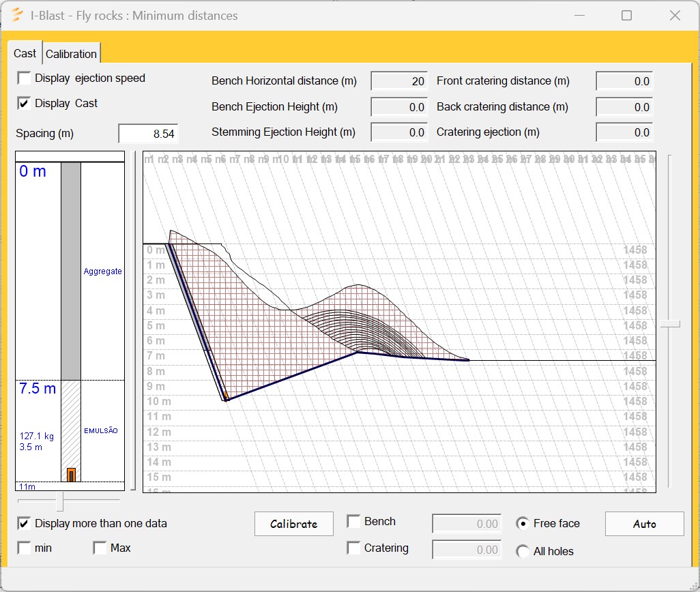Maximize the I-Blast window

pyautogui.click(x=626, y=15)
